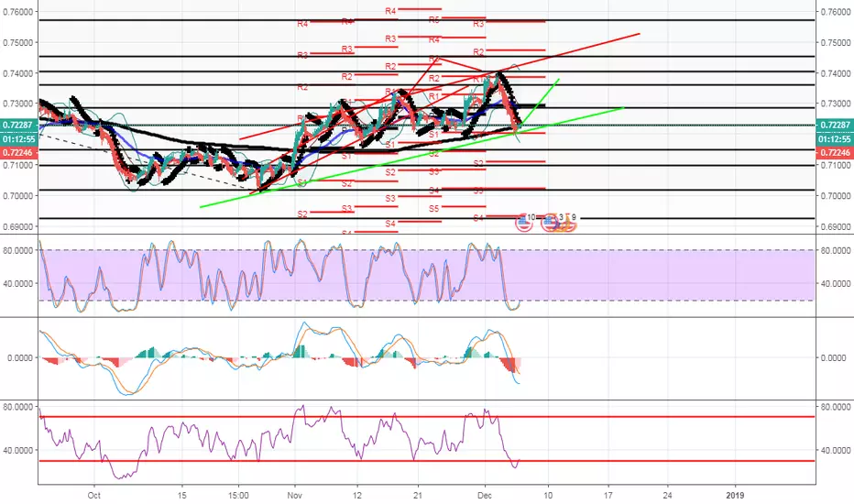
Task: Select the upper dashed band of the stochastic pane
Action: click(x=426, y=250)
